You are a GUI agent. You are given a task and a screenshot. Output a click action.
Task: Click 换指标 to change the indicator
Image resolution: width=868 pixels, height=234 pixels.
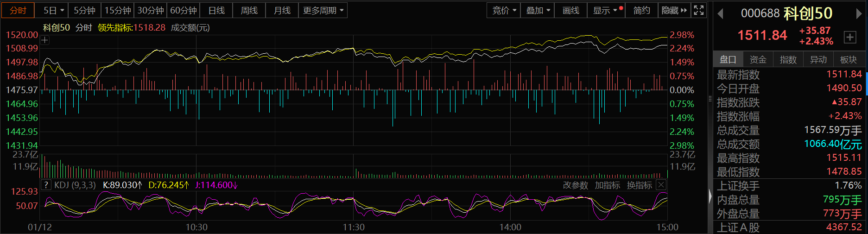pyautogui.click(x=639, y=185)
